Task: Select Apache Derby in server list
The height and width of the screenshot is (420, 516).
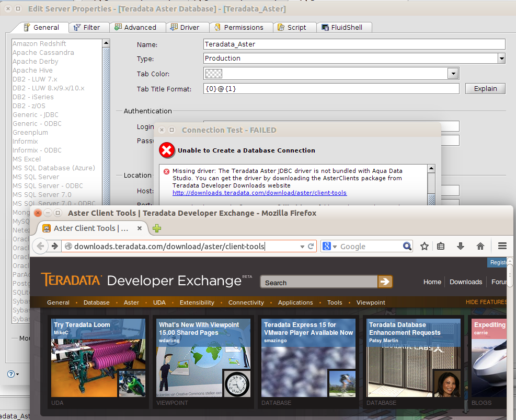Action: tap(35, 61)
